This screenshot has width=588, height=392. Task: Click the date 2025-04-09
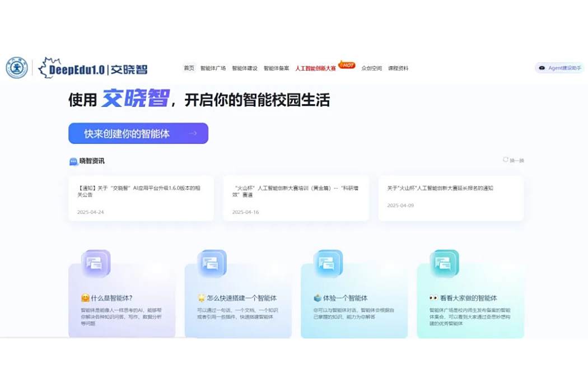(400, 206)
